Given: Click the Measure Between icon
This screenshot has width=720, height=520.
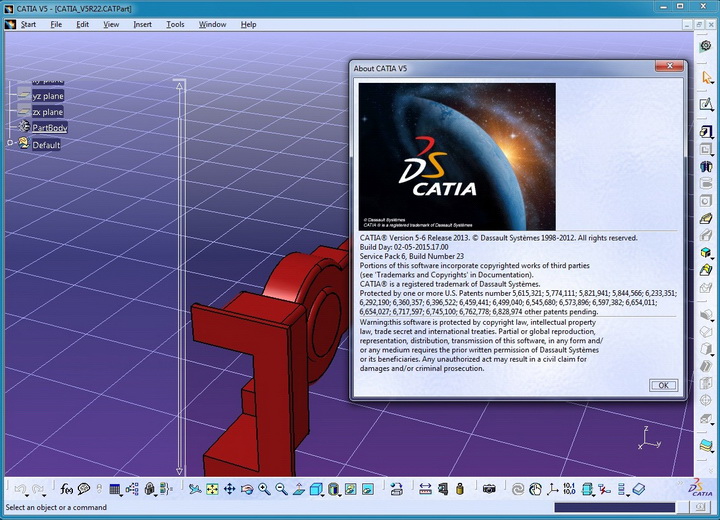Looking at the screenshot, I should tap(425, 489).
